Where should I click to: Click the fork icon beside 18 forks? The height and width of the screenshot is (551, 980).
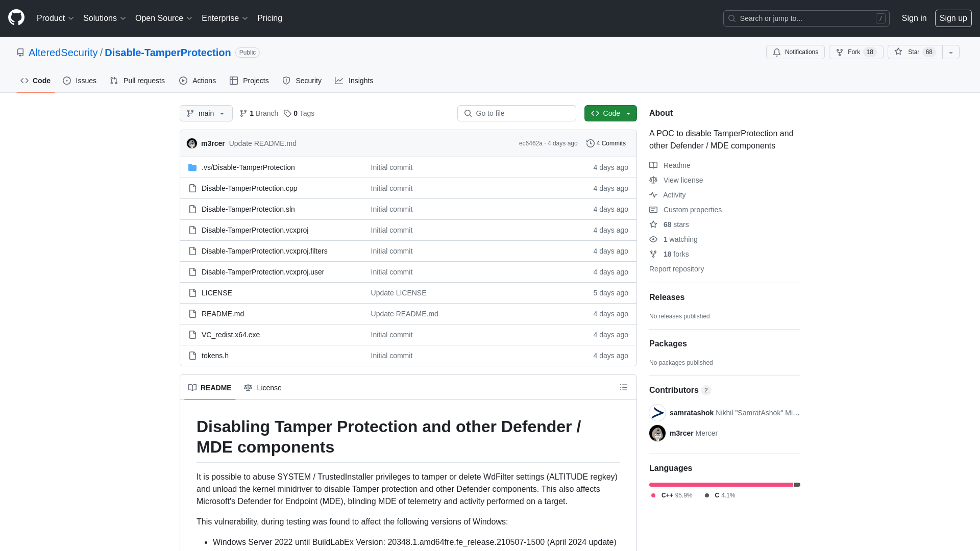(x=653, y=254)
